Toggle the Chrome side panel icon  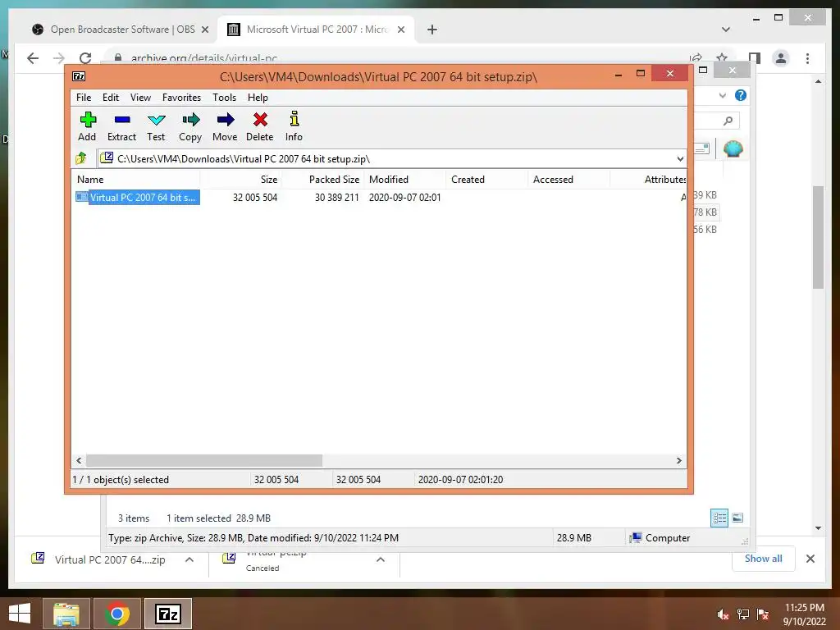(755, 58)
